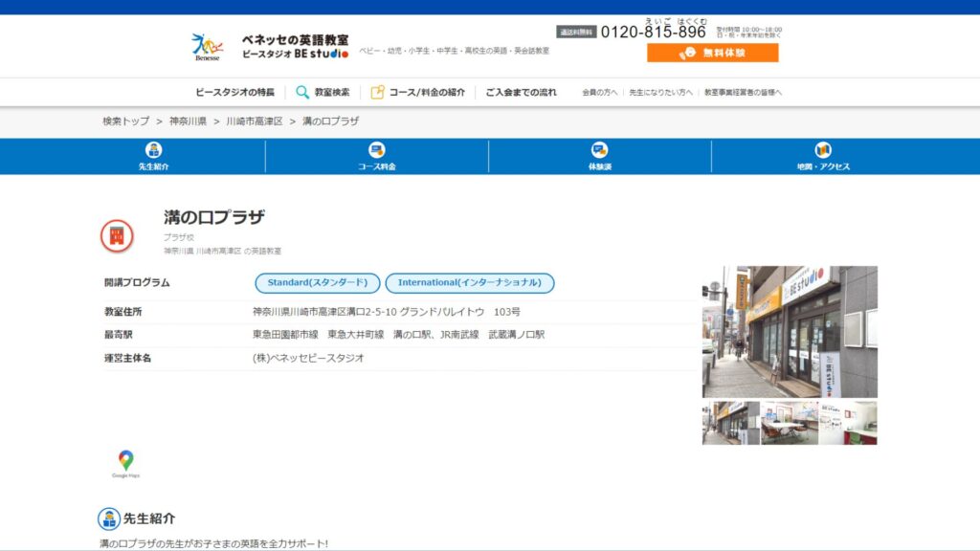Viewport: 980px width, 551px height.
Task: Follow the 先生になりたい方へ link
Action: pyautogui.click(x=660, y=93)
